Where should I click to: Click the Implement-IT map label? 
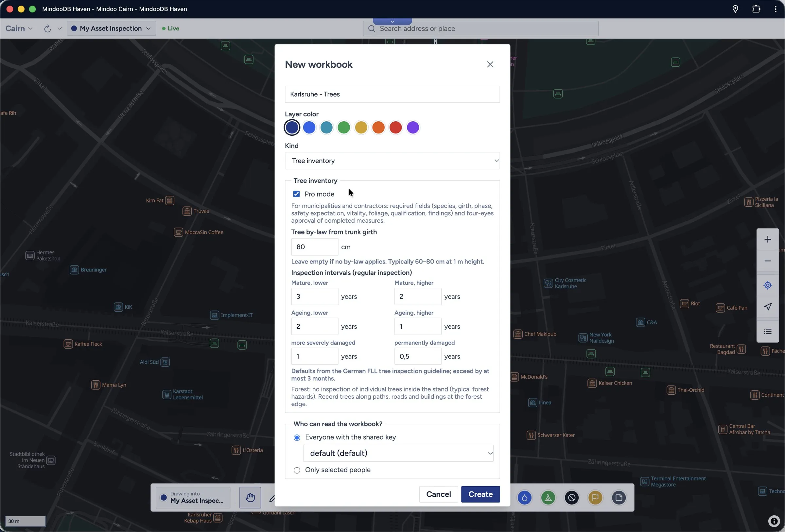pos(236,315)
